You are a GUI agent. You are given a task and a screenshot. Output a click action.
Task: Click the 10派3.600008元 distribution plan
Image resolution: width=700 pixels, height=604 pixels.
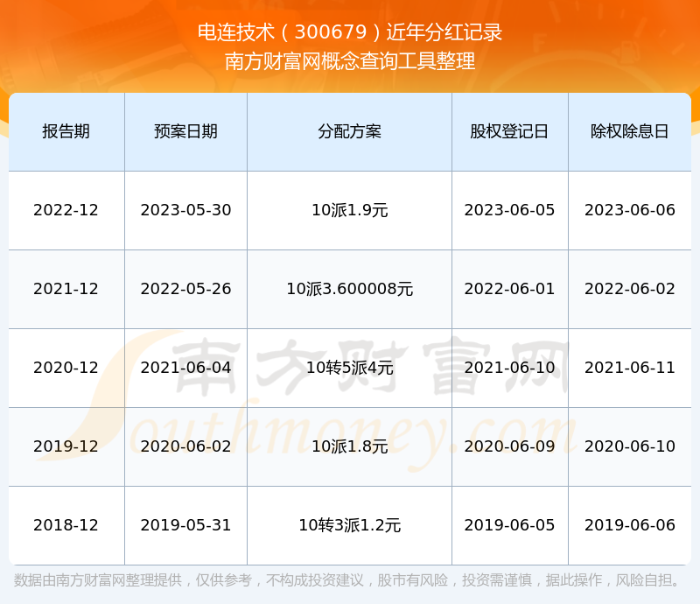point(349,289)
